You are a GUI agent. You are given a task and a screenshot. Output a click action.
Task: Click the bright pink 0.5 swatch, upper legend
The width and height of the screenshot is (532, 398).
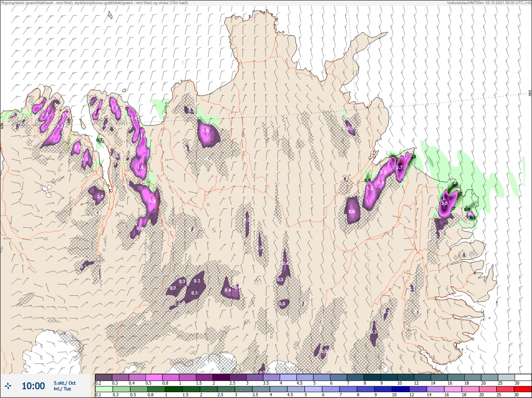tap(154, 377)
